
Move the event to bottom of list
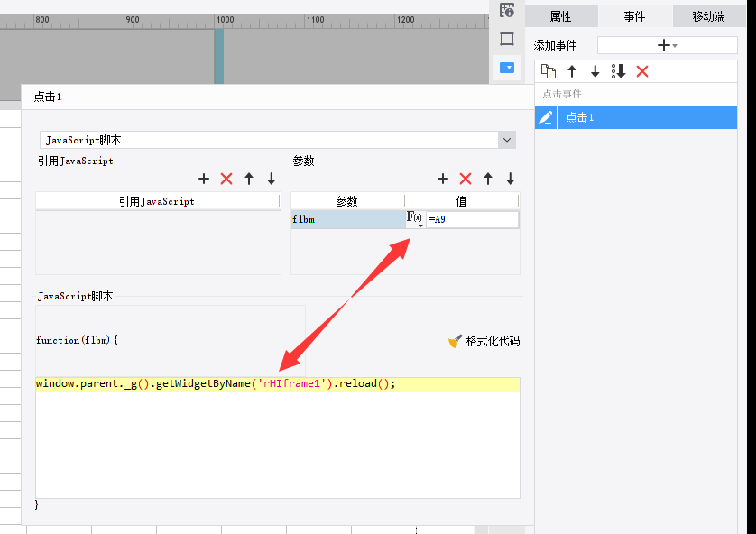(619, 71)
